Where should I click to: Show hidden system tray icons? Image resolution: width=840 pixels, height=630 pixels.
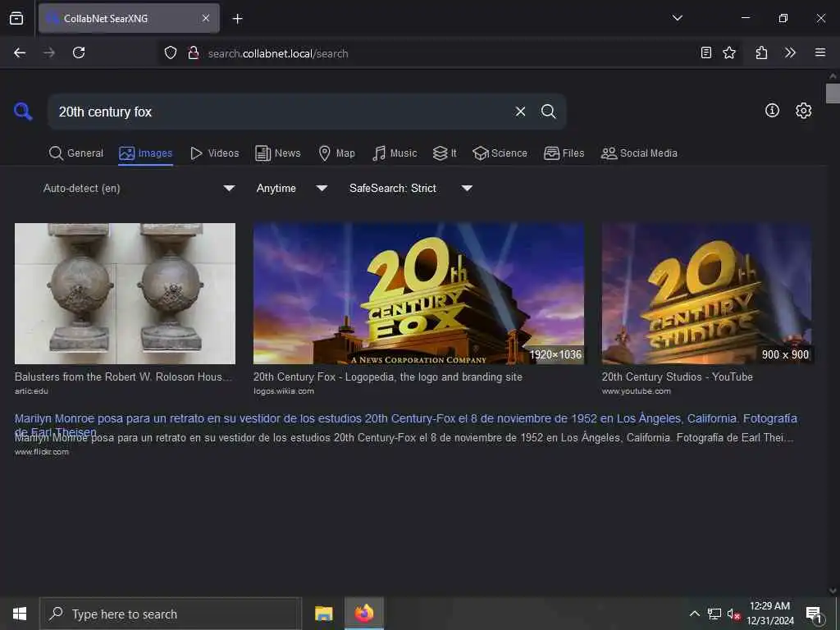[694, 614]
